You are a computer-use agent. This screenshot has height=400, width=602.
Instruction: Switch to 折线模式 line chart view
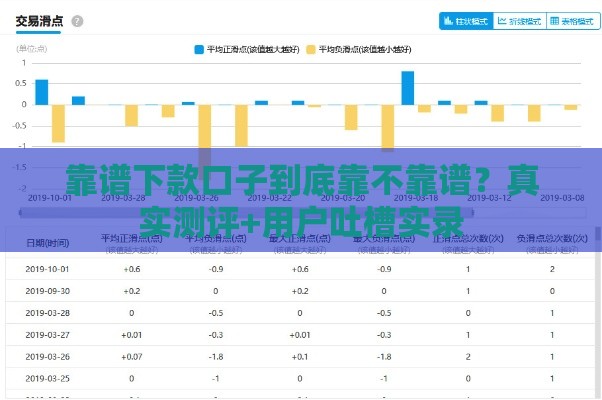pyautogui.click(x=519, y=21)
